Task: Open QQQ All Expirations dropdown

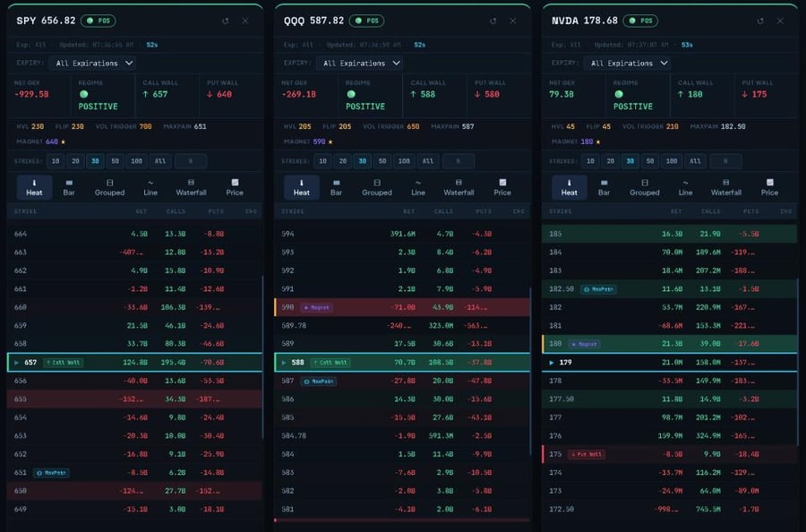Action: pyautogui.click(x=362, y=64)
